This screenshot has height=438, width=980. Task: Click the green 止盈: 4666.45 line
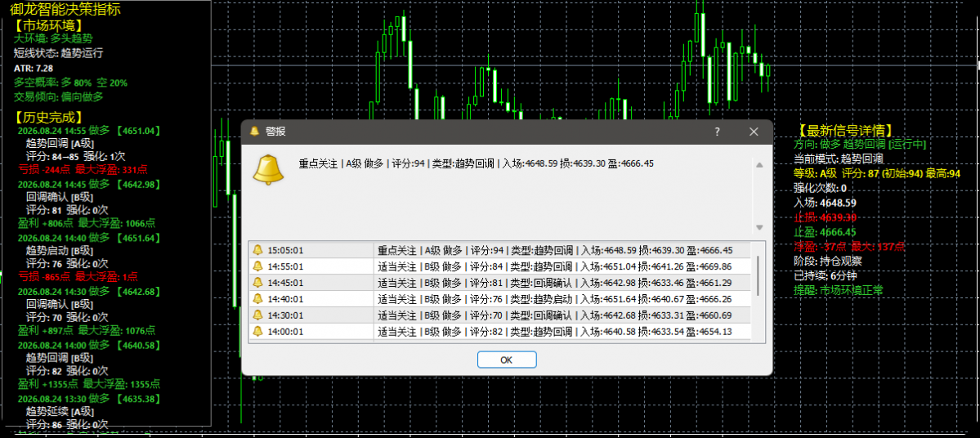point(825,232)
